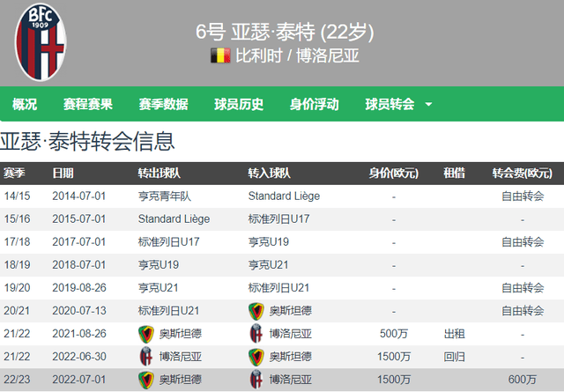Click Bologna crest in 22/23 row
Screen dimensions: 564x392
pos(256,380)
